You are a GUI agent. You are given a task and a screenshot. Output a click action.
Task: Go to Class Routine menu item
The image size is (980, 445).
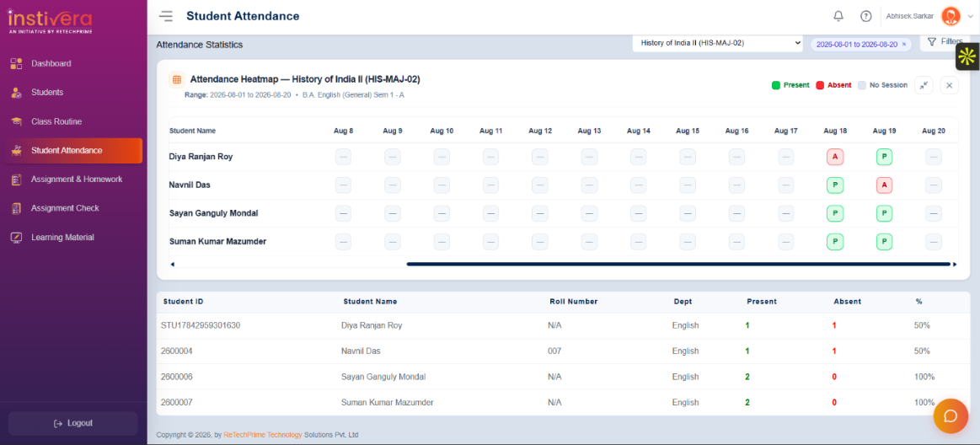pos(56,122)
